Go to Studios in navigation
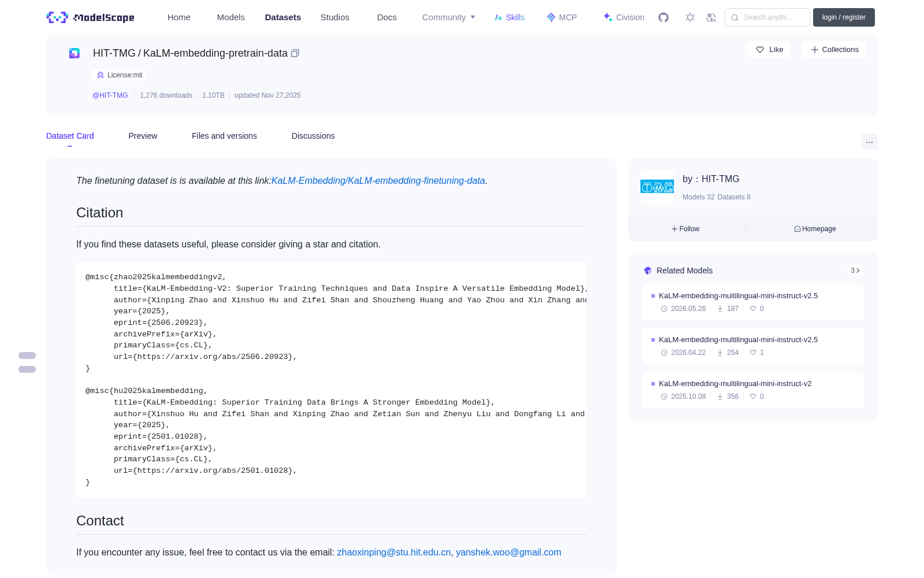 (x=335, y=17)
